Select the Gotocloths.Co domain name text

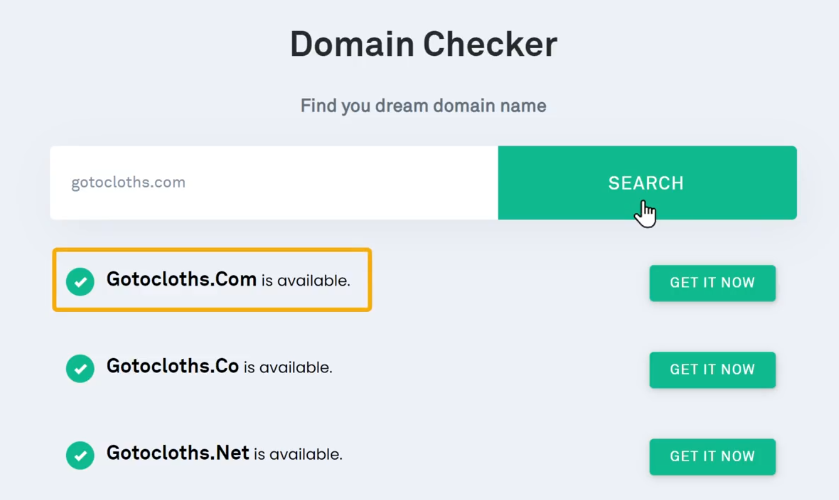point(172,366)
